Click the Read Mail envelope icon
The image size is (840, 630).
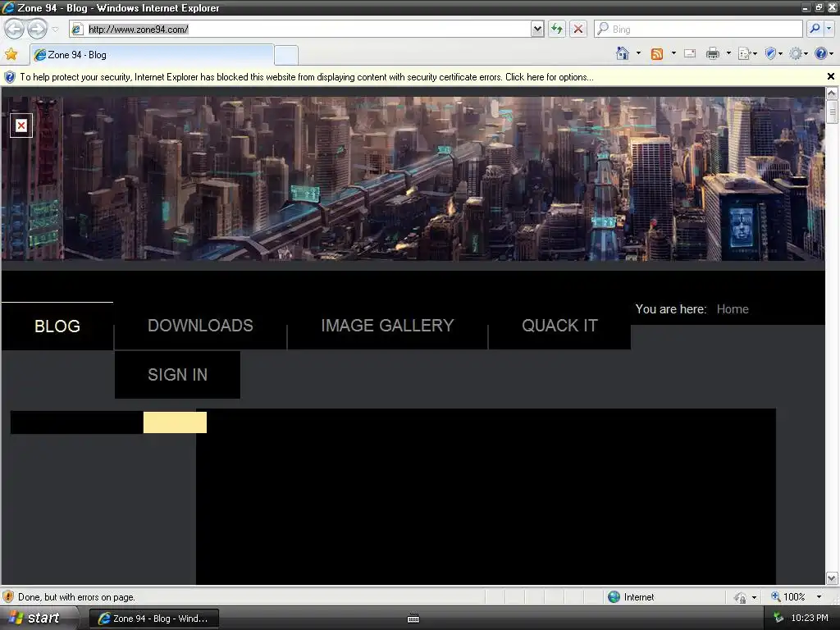(x=690, y=53)
